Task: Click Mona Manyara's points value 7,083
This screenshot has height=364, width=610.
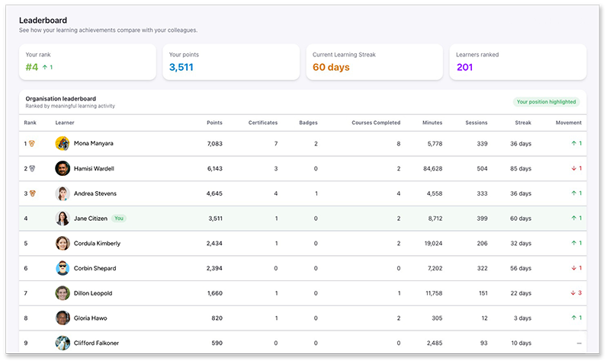Action: pyautogui.click(x=215, y=144)
